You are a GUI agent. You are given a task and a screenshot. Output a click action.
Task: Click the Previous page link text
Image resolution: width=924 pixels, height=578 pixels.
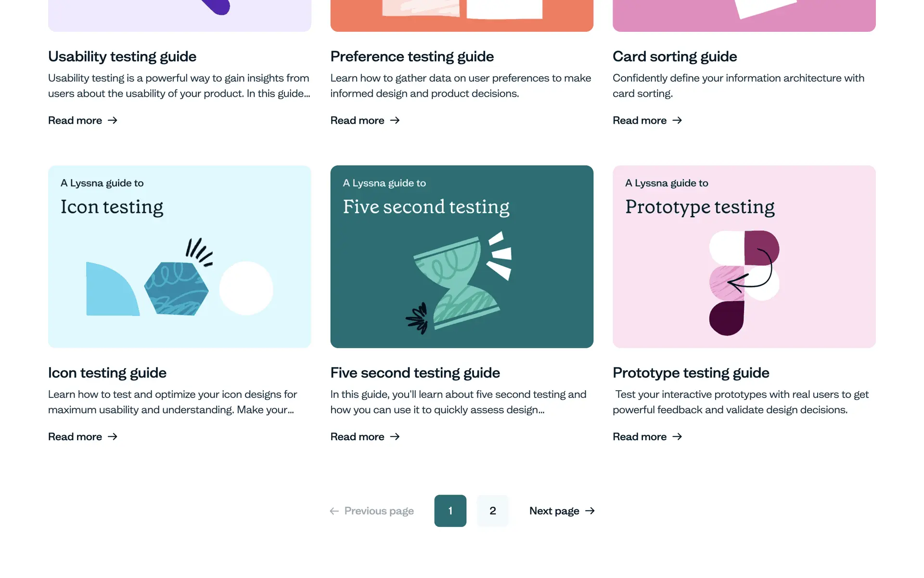pyautogui.click(x=379, y=511)
